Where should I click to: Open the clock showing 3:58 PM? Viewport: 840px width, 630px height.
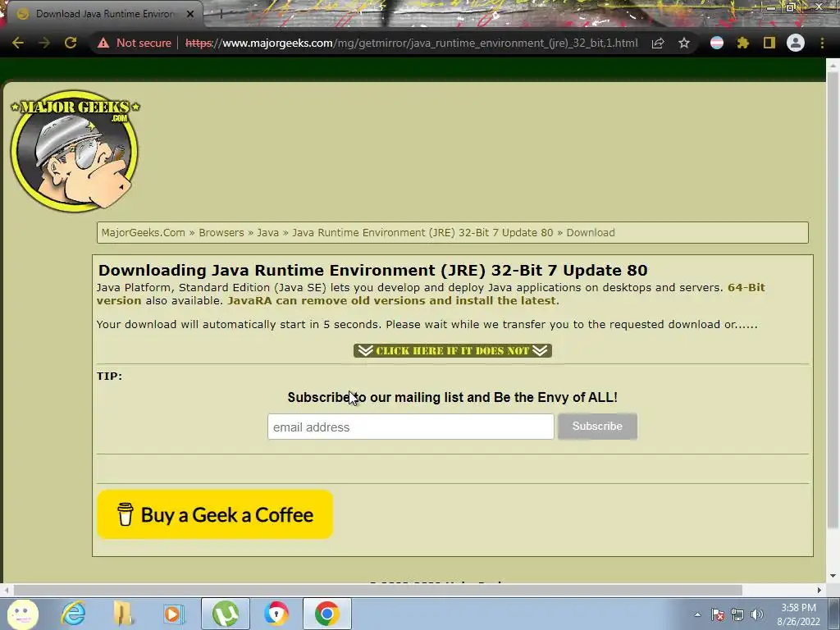pos(798,614)
